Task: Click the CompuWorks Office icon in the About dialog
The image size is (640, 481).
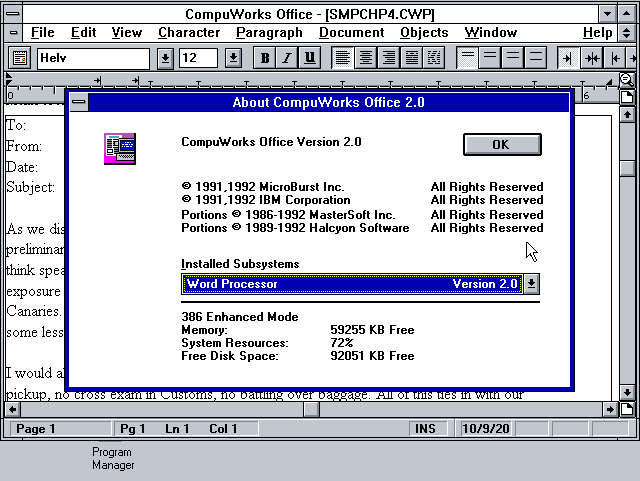Action: [120, 149]
